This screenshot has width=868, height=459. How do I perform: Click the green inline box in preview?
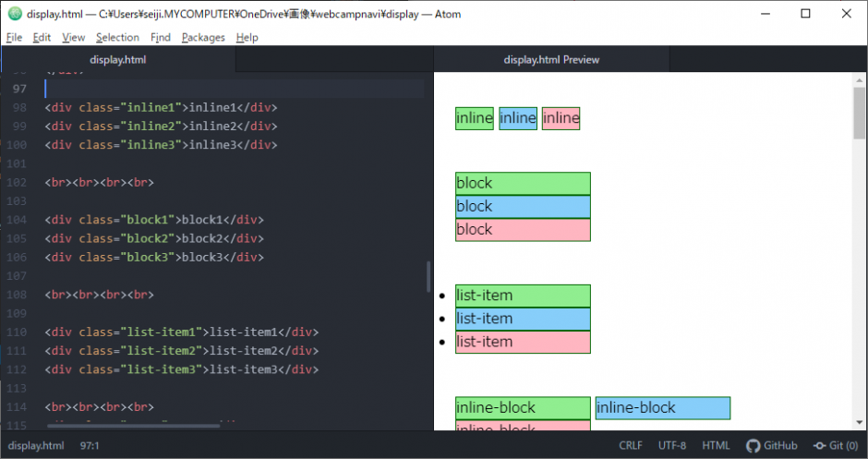[475, 118]
